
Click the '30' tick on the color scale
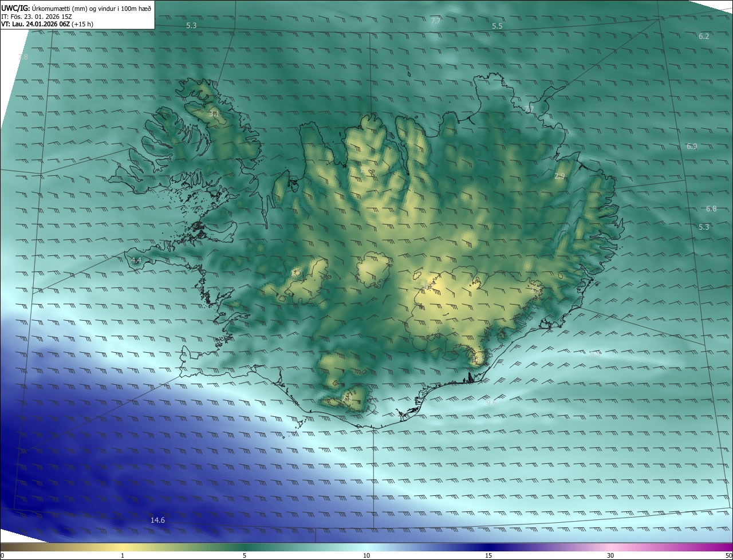pos(610,555)
